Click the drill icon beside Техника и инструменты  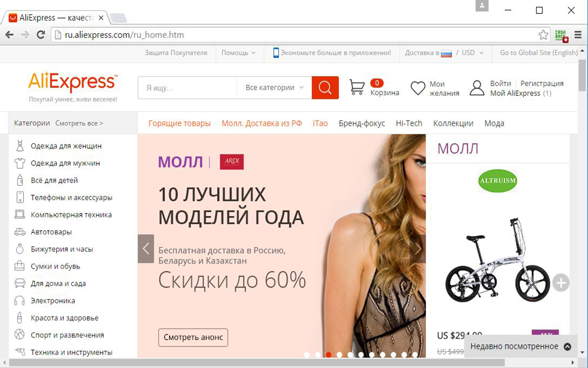[x=20, y=352]
